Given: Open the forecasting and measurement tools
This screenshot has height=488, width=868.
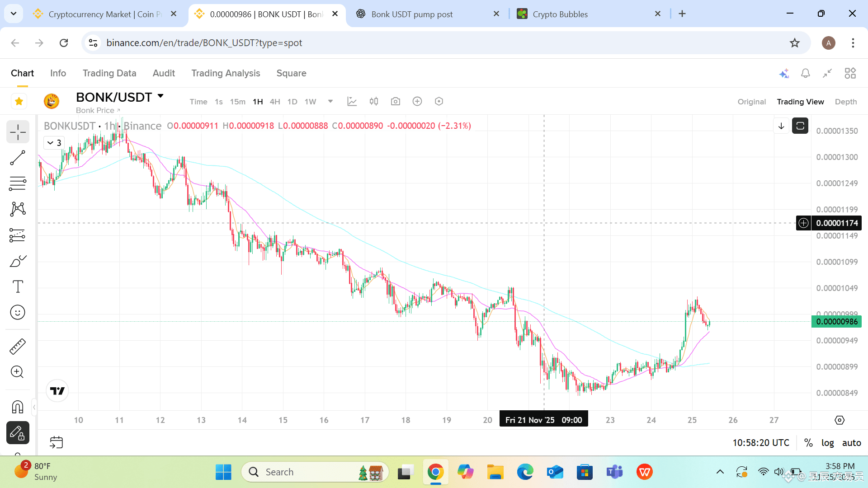Looking at the screenshot, I should pos(18,235).
